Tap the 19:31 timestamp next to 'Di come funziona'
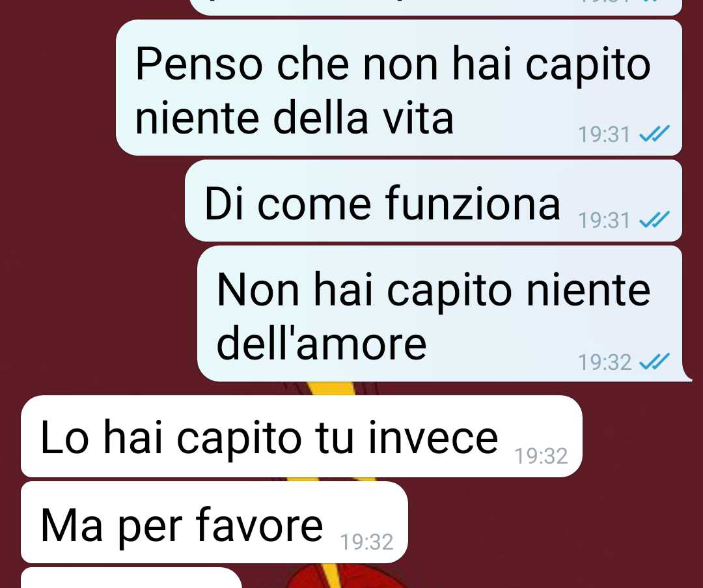The image size is (703, 588). point(604,220)
